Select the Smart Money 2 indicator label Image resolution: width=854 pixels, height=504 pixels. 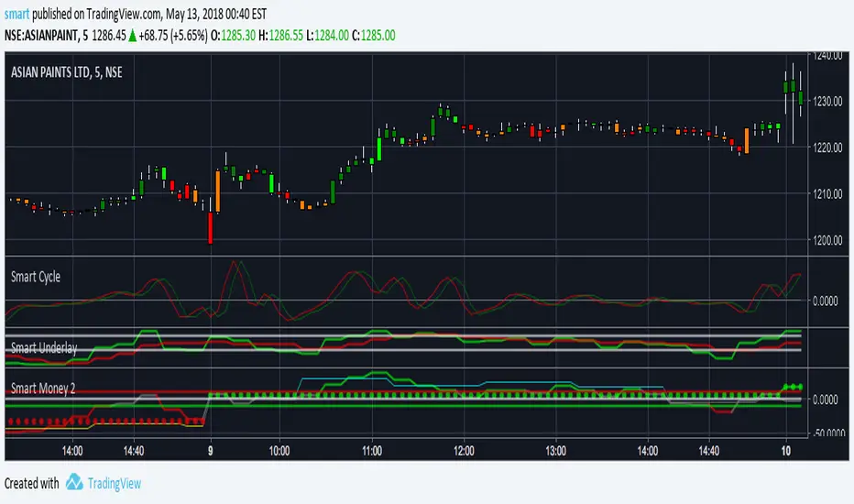[43, 389]
